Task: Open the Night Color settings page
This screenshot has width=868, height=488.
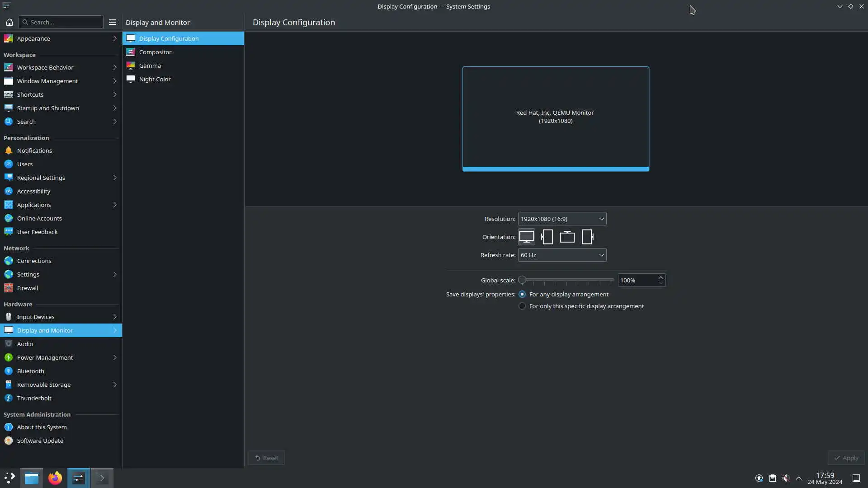Action: [155, 79]
